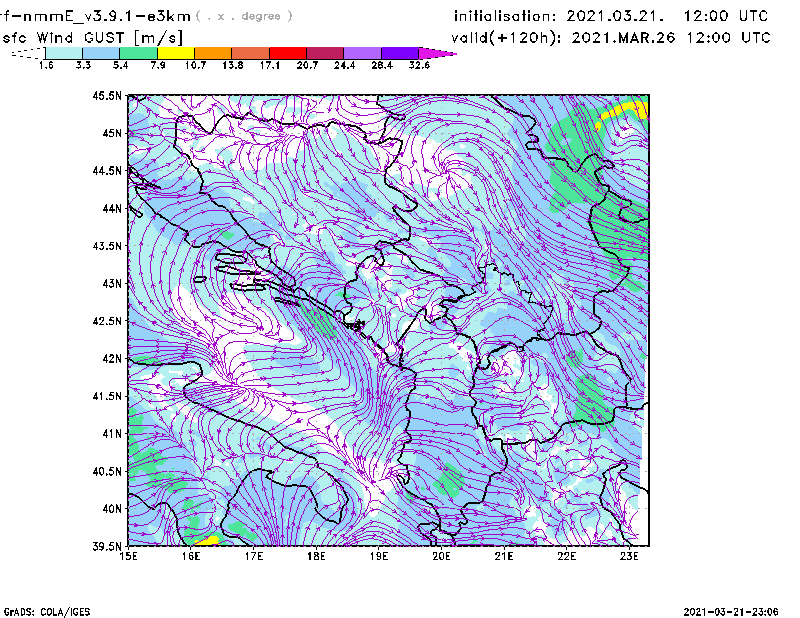Click the initialisation time 12:00 UTC
800x618 pixels.
(x=726, y=16)
